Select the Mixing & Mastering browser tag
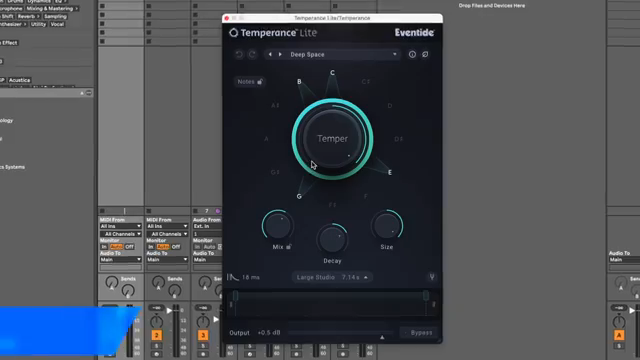640x360 pixels. point(52,9)
